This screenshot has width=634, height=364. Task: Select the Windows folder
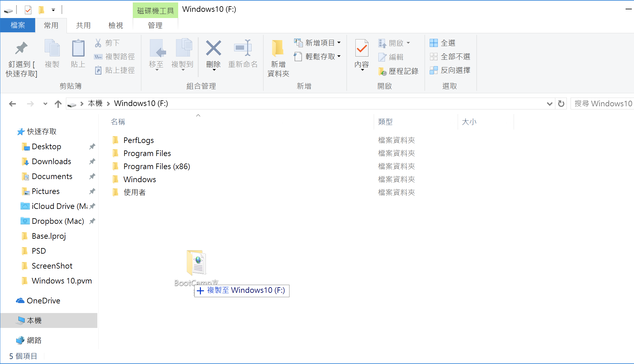point(140,179)
